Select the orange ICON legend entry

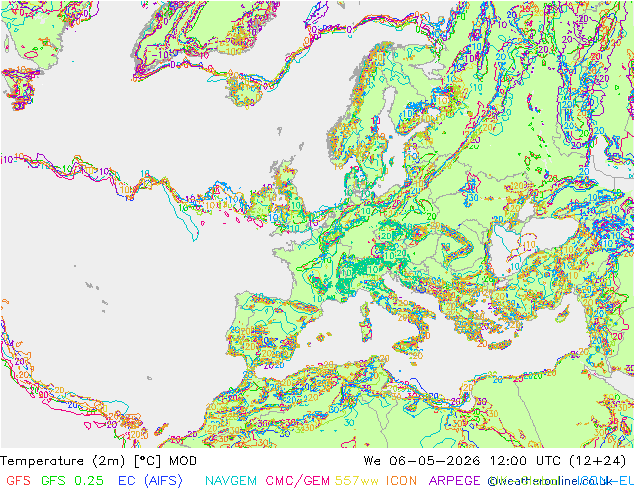click(x=401, y=480)
